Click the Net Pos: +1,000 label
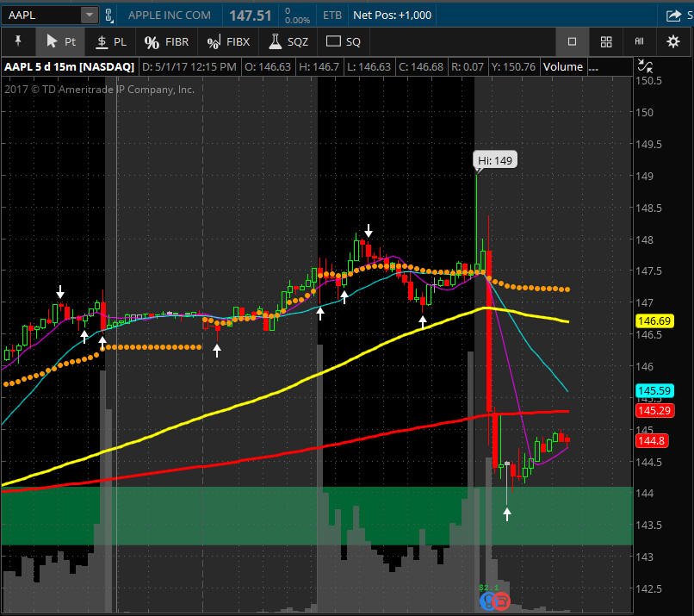The height and width of the screenshot is (616, 694). tap(392, 15)
